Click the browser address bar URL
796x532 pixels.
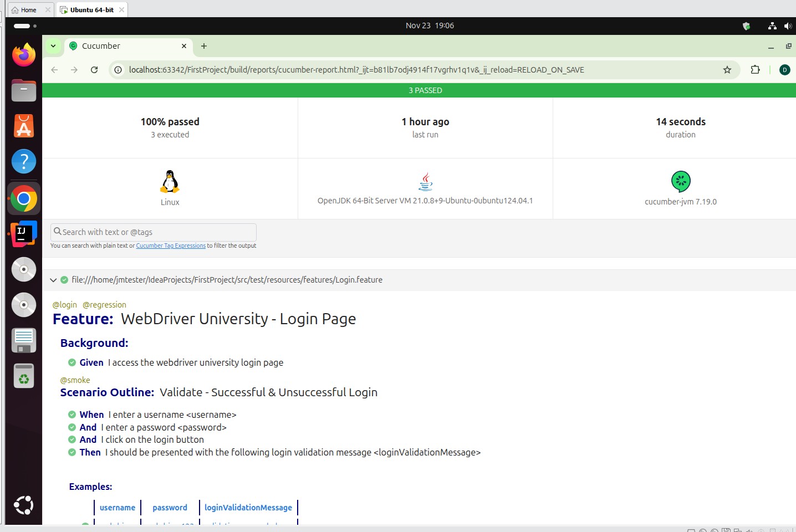click(x=356, y=70)
